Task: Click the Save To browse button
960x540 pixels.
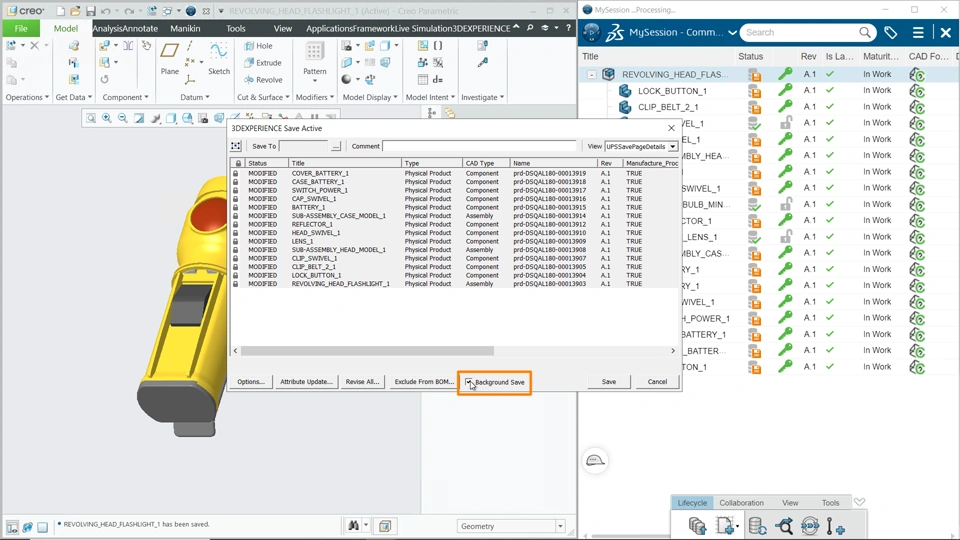Action: tap(336, 146)
